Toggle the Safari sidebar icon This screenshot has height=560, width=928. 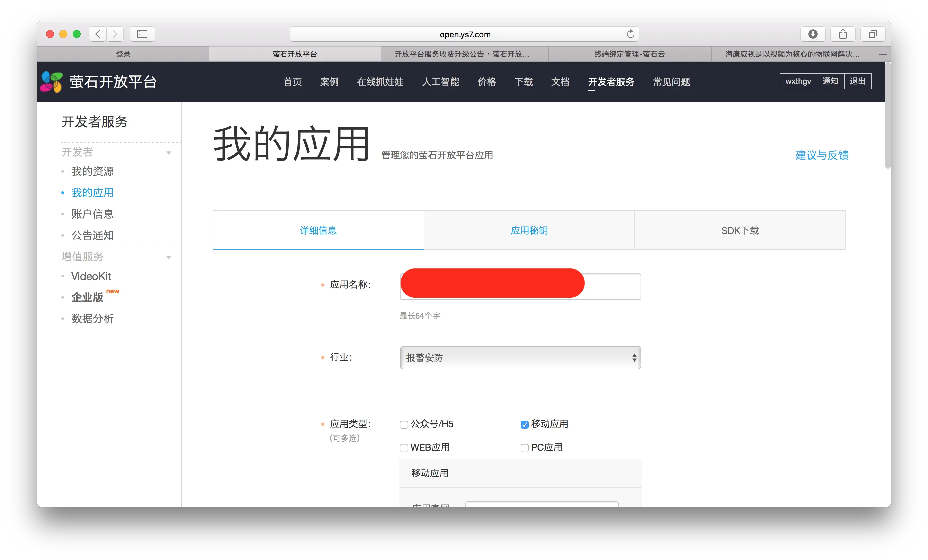(142, 34)
